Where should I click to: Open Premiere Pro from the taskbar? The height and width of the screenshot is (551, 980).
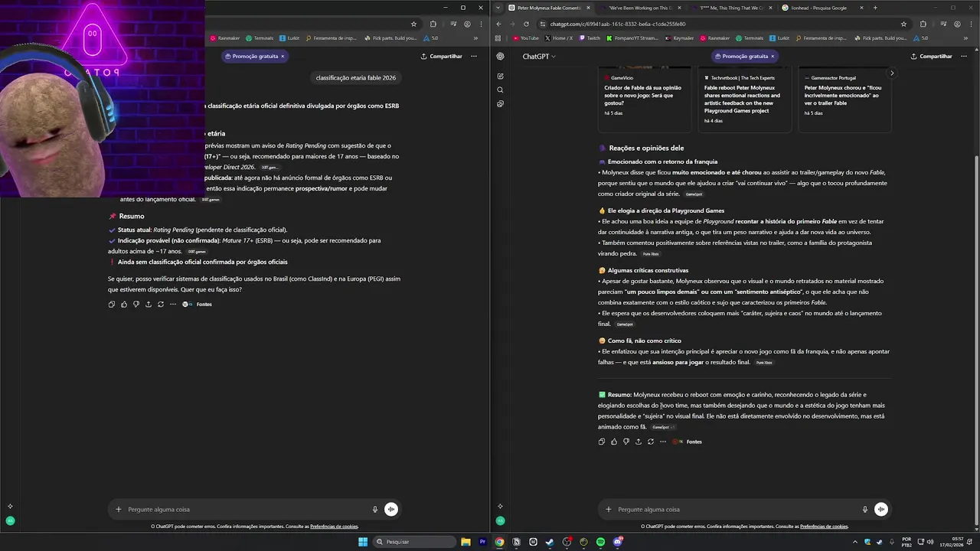482,542
